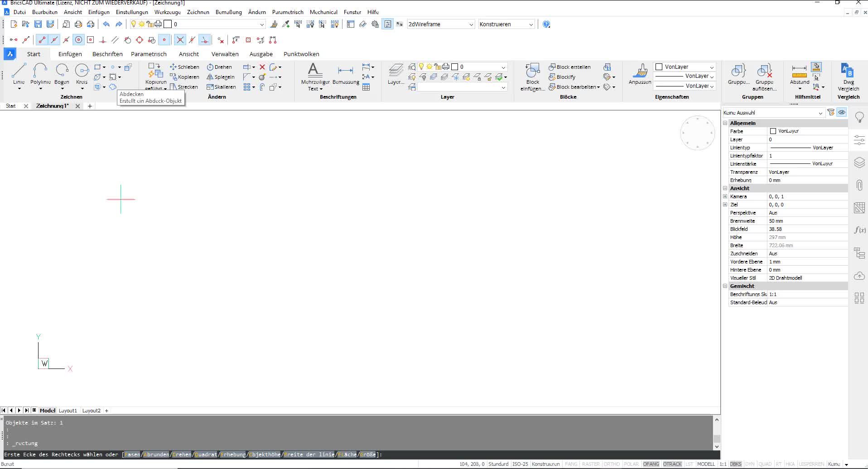
Task: Click the Farbe VonLayer color swatch
Action: (773, 131)
